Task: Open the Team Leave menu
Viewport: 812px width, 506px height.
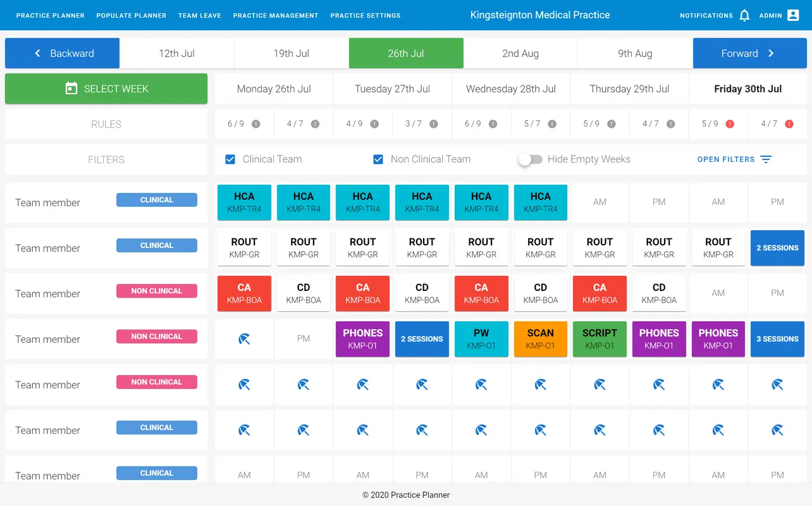Action: [199, 16]
